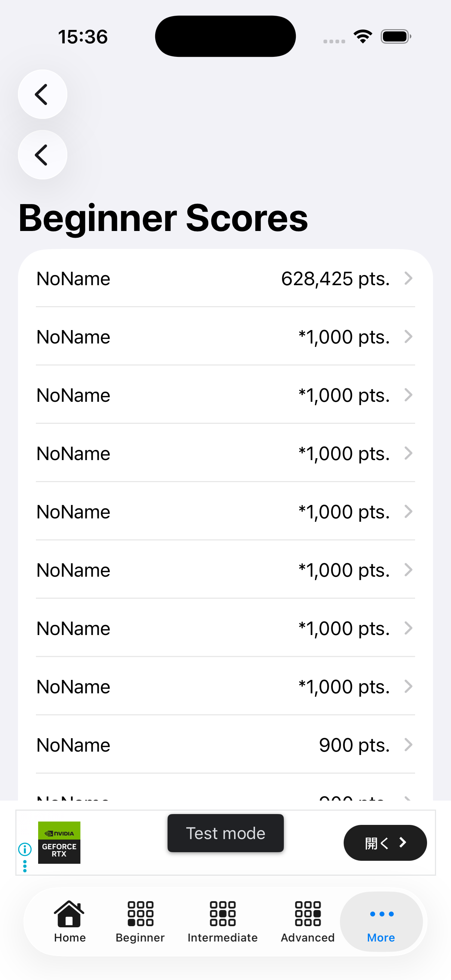Open the Home tab house icon
This screenshot has width=451, height=980.
69,913
